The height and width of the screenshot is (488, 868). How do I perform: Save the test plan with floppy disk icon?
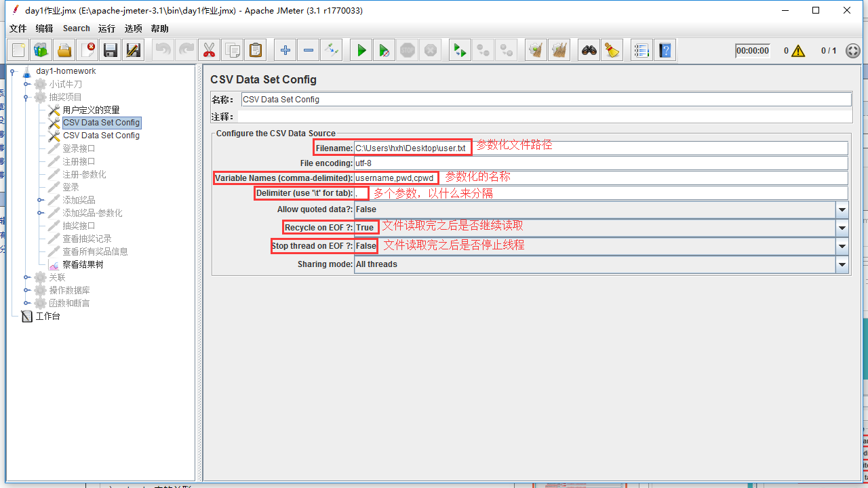[111, 50]
